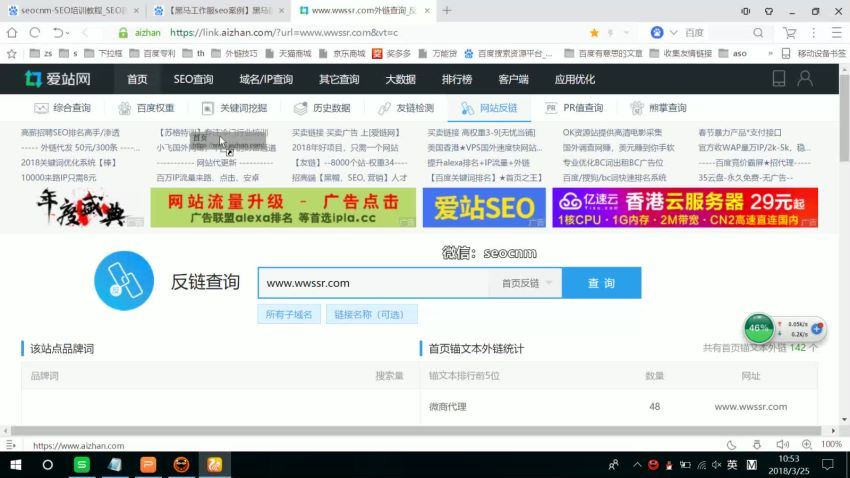Open the orange P application on taskbar
Screen dimensions: 850x478
(x=148, y=465)
